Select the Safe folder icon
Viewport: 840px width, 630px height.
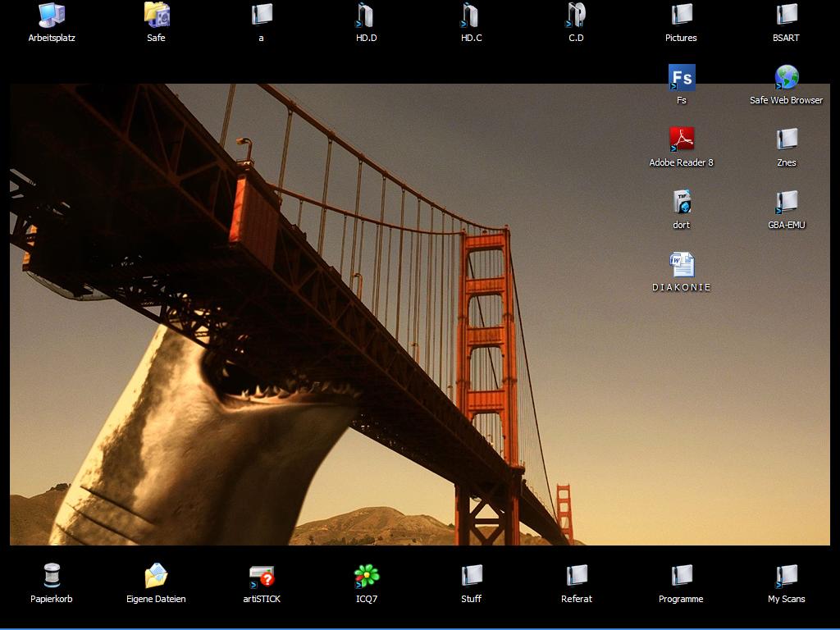157,15
